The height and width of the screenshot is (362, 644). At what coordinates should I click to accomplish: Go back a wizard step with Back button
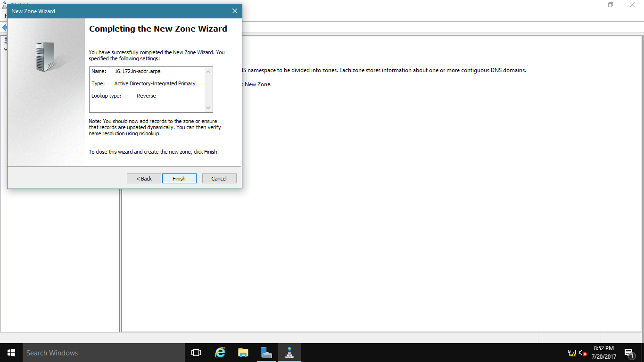tap(144, 179)
